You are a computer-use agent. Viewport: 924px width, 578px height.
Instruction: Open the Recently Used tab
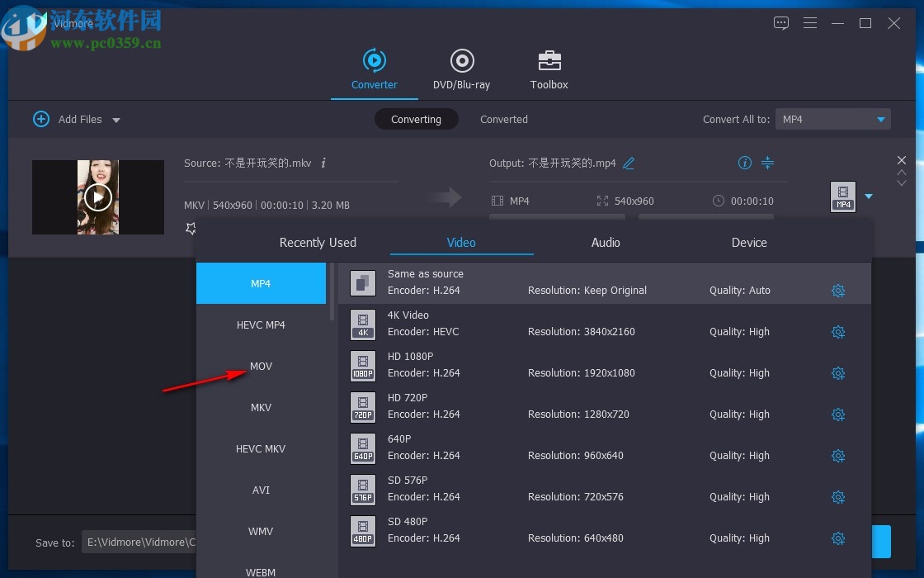(x=318, y=243)
